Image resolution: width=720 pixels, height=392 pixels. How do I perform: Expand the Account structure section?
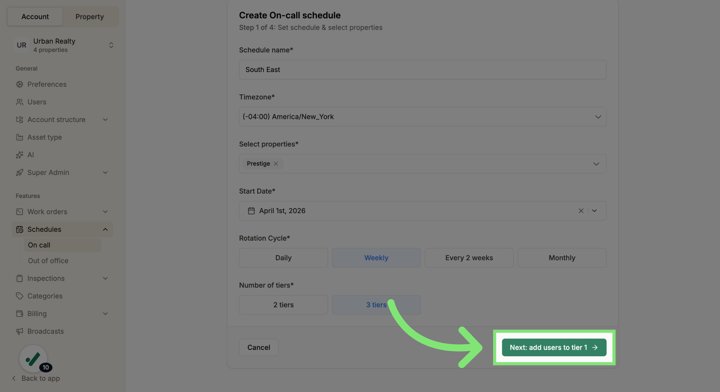[105, 119]
